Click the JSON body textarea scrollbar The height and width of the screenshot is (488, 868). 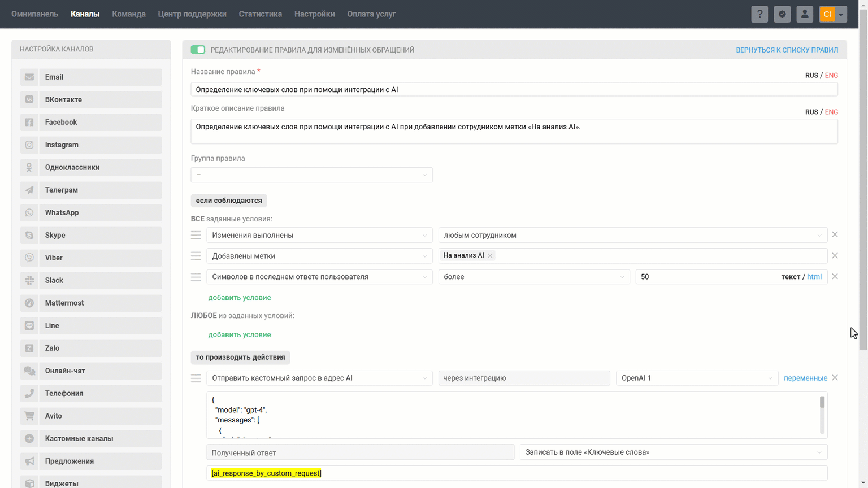pyautogui.click(x=822, y=415)
